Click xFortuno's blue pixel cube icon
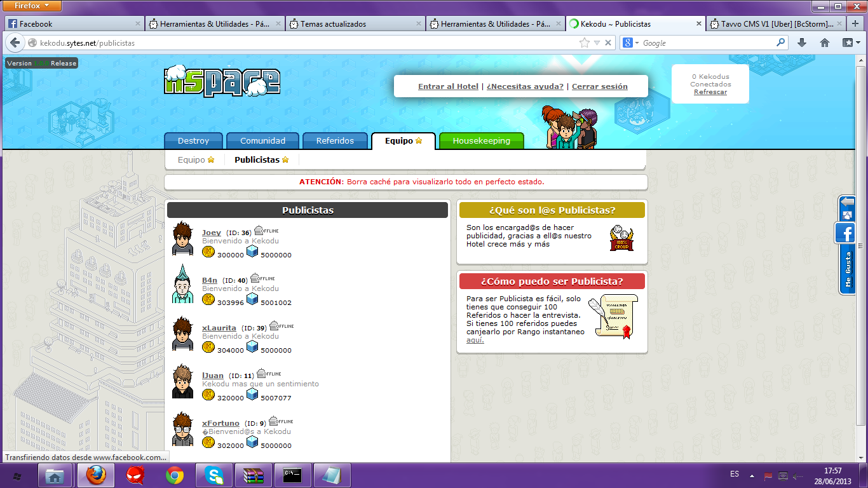The width and height of the screenshot is (868, 488). tap(252, 442)
